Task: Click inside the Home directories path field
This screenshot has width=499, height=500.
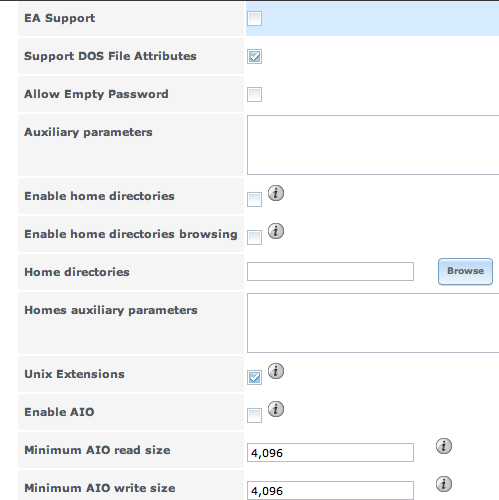Action: [x=330, y=271]
